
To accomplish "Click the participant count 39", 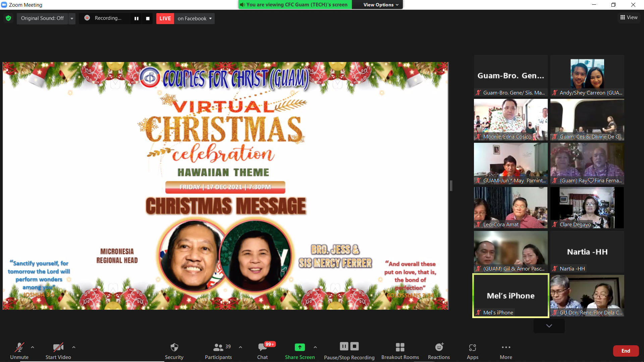I will pyautogui.click(x=228, y=347).
